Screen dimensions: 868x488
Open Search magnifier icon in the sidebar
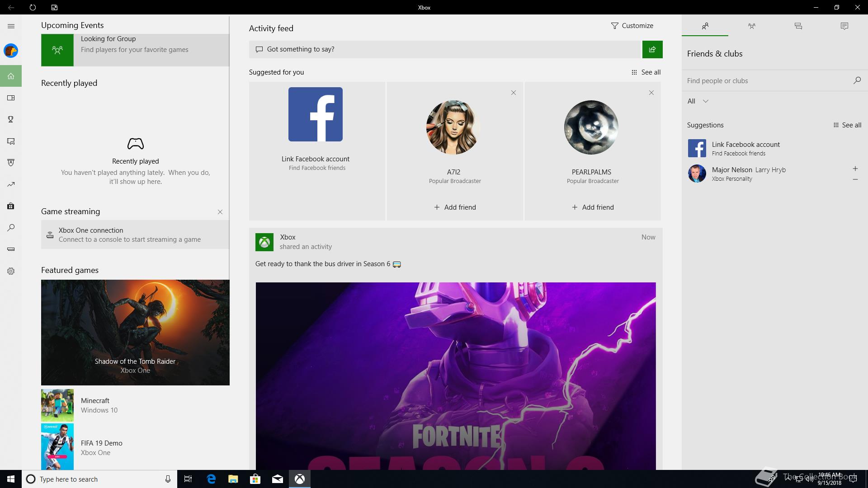coord(11,228)
